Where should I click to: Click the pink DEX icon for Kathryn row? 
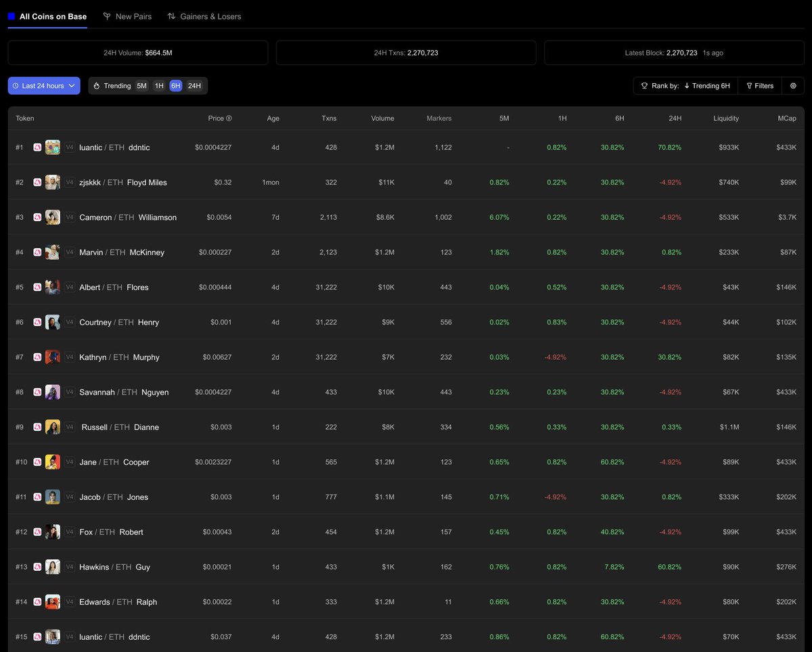point(38,357)
